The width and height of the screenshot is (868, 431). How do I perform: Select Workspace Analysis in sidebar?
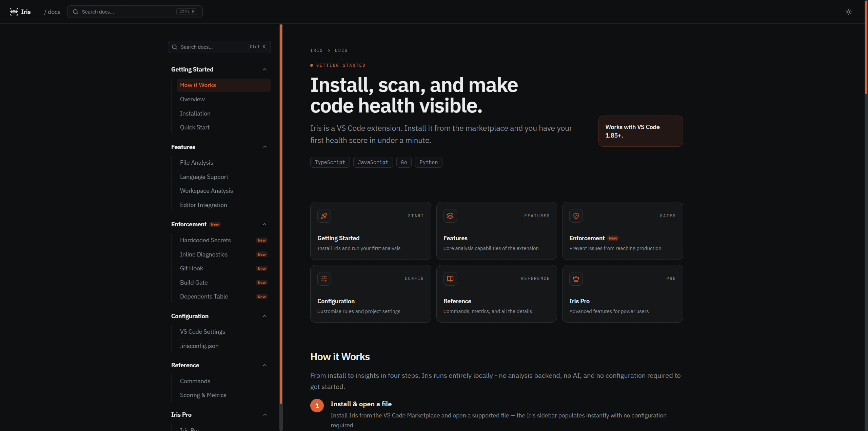223,191
